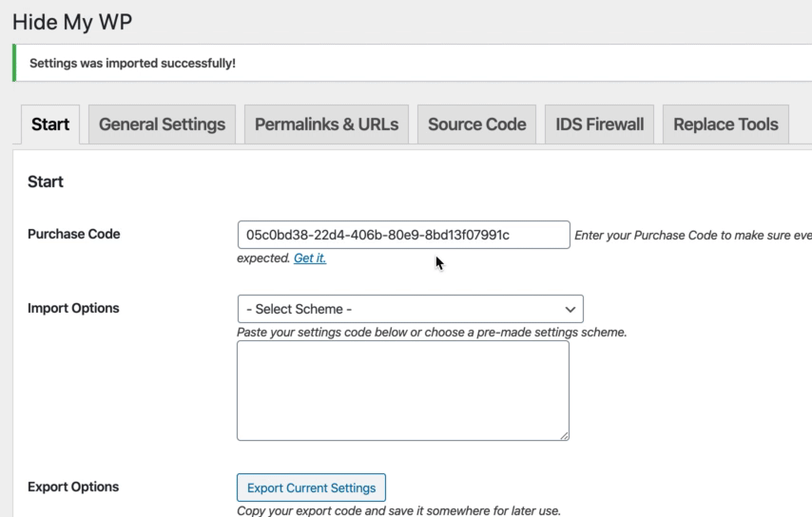The width and height of the screenshot is (812, 517).
Task: Open the IDS Firewall tab
Action: pyautogui.click(x=599, y=124)
